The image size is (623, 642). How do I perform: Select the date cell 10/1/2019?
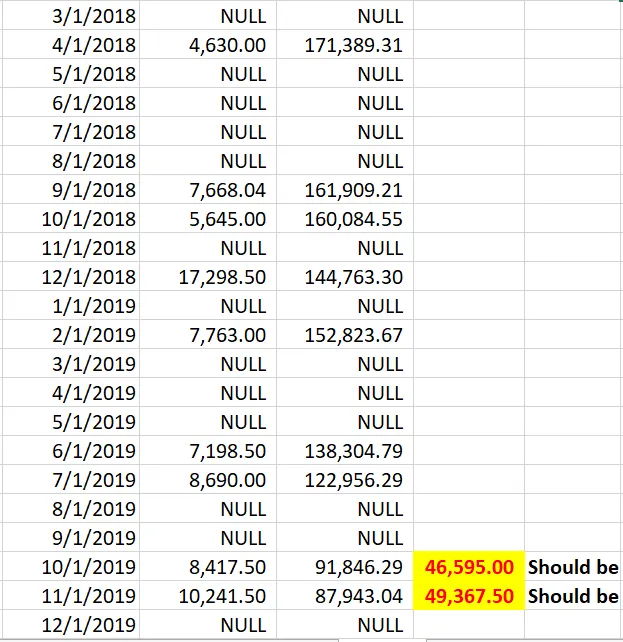[71, 566]
